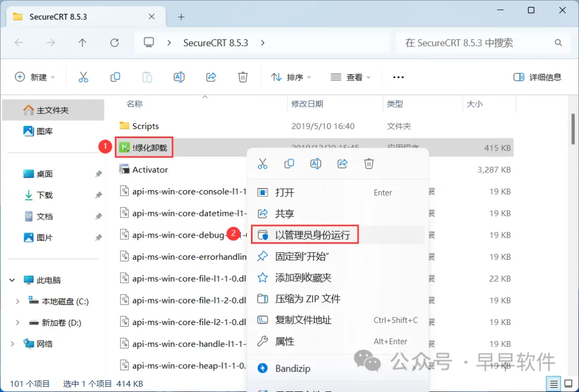Select 以管理员身份运行 in the context menu
The image size is (579, 392).
click(338, 235)
